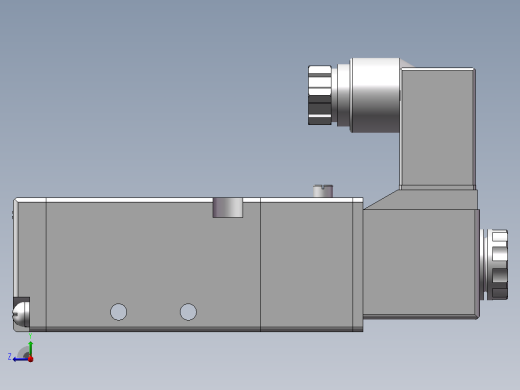Select the knurled nut on the upper connector

(320, 95)
